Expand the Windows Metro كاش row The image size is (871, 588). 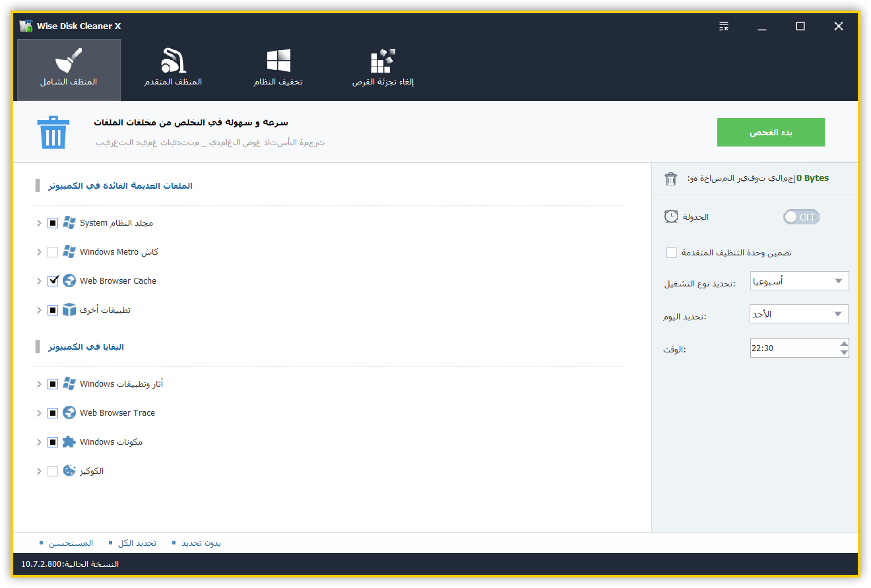39,252
